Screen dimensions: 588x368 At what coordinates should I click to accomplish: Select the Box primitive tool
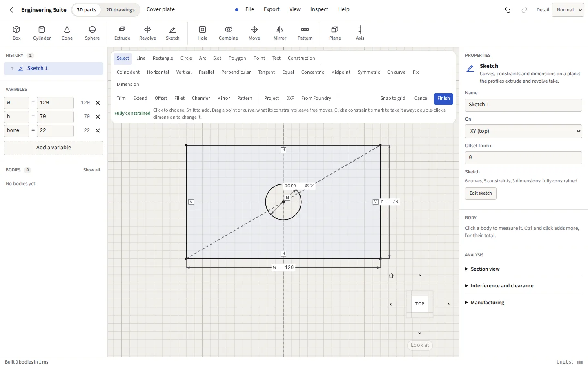point(17,33)
